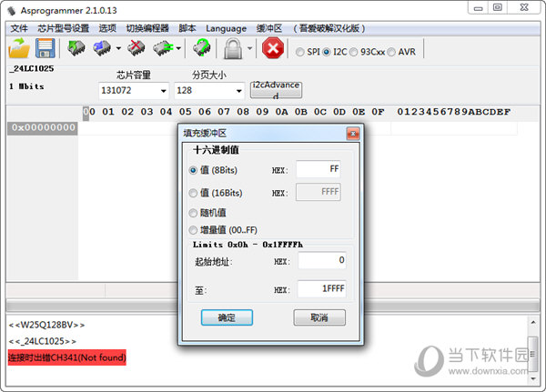Select the I2C radio button
This screenshot has width=546, height=392.
click(x=327, y=52)
